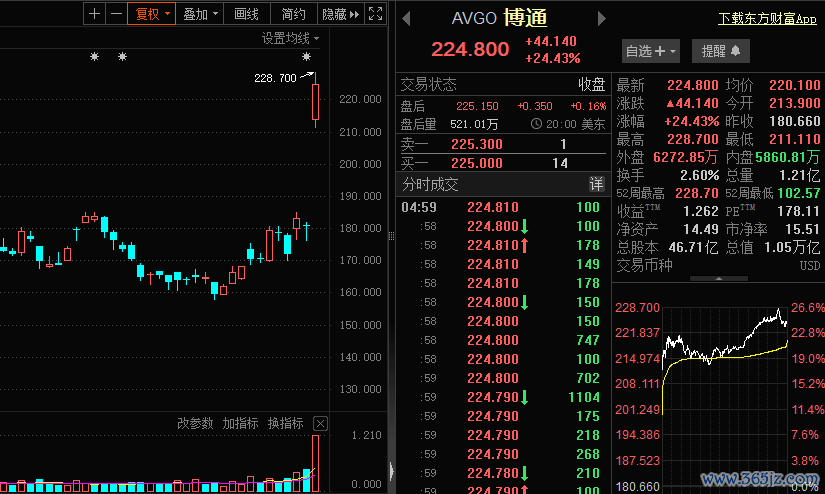The height and width of the screenshot is (494, 825).
Task: Switch to 简约 view
Action: pyautogui.click(x=293, y=14)
